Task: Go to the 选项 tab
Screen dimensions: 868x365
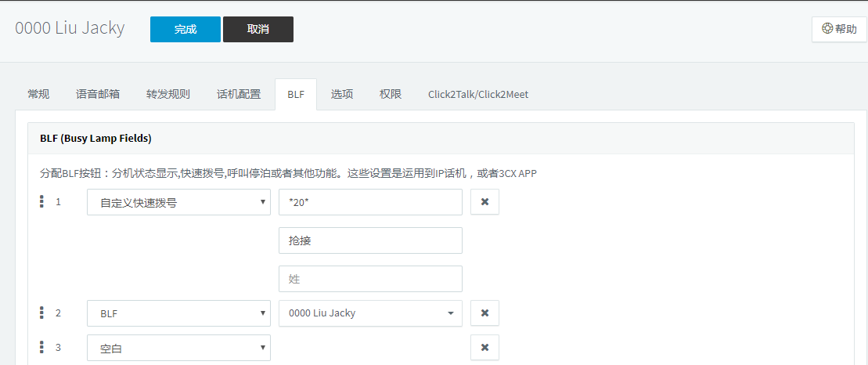Action: click(342, 94)
